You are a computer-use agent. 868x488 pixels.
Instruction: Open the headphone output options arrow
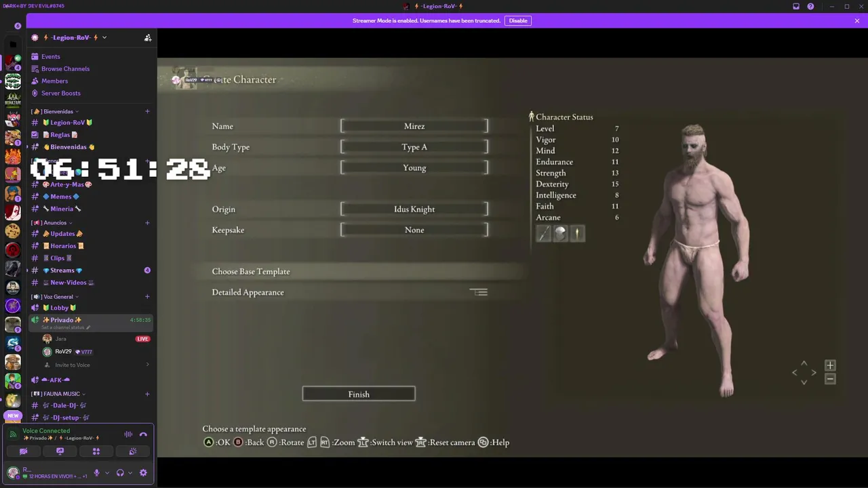130,473
